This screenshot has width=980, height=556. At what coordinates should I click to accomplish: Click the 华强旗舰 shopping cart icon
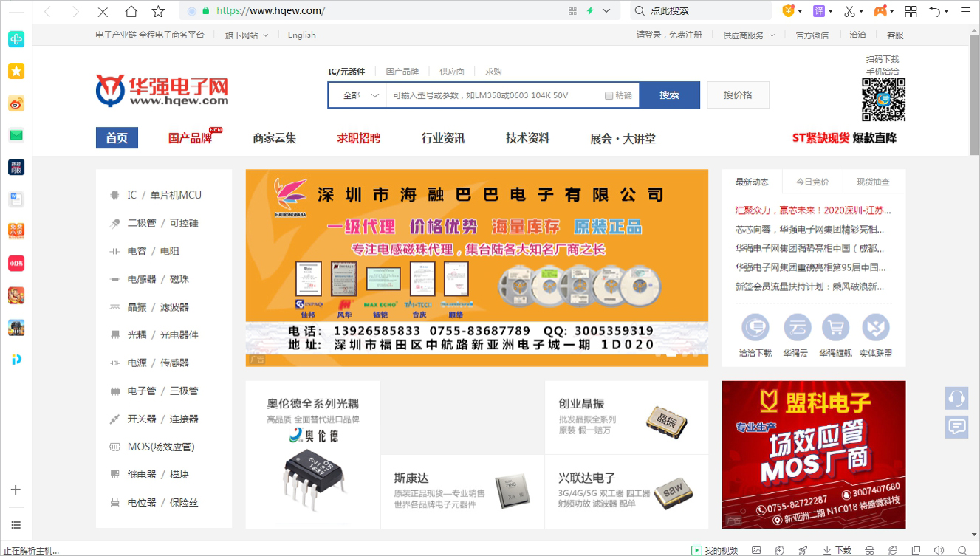[835, 328]
